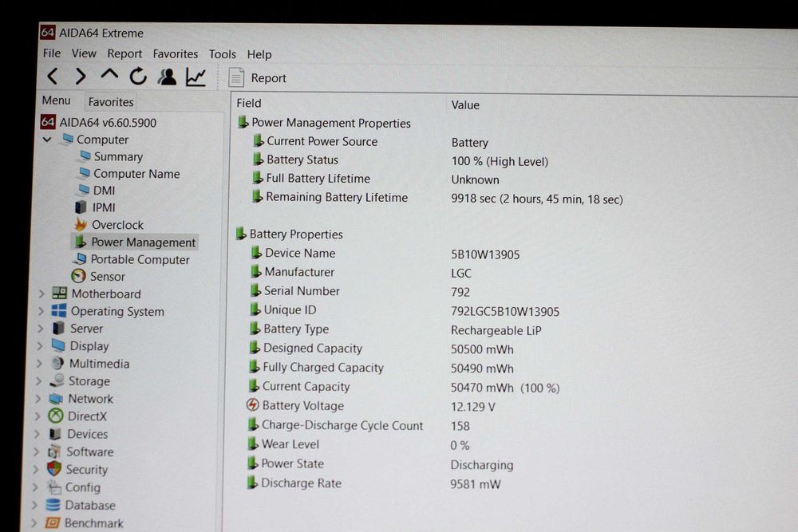Click the Network icon in the tree

pos(56,398)
